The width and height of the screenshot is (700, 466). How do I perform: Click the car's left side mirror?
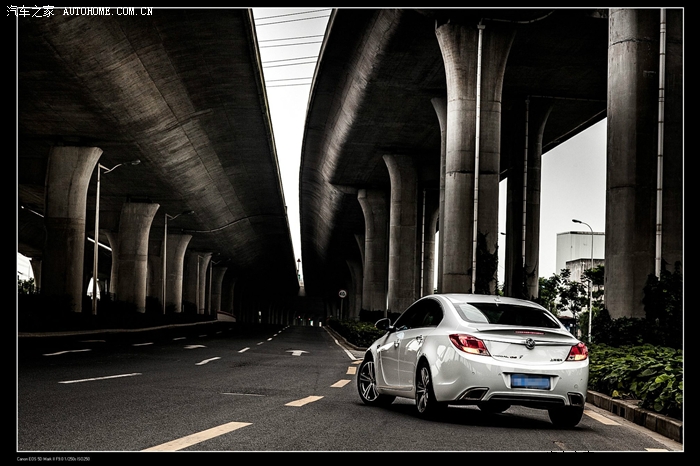382,324
